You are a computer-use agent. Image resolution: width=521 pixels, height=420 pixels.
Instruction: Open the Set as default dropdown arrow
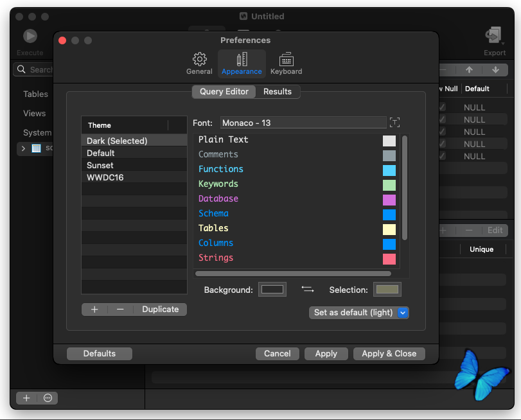pyautogui.click(x=403, y=313)
